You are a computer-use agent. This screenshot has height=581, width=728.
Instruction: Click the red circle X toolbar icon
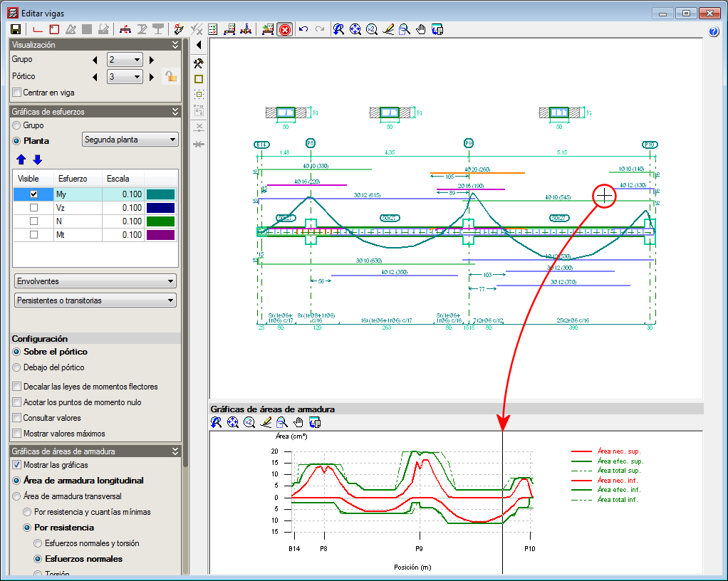pyautogui.click(x=284, y=29)
